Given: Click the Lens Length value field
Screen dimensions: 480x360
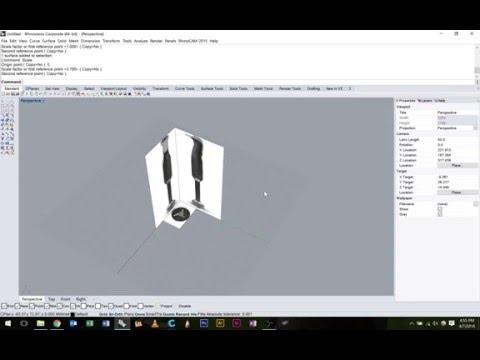Looking at the screenshot, I should tap(457, 140).
